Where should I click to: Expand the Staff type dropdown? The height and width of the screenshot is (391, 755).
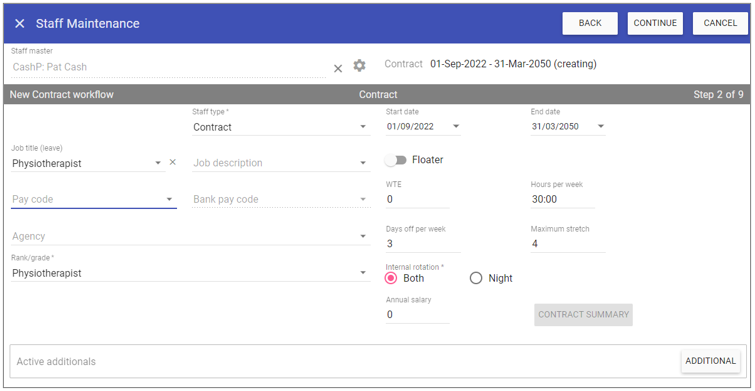(x=281, y=127)
